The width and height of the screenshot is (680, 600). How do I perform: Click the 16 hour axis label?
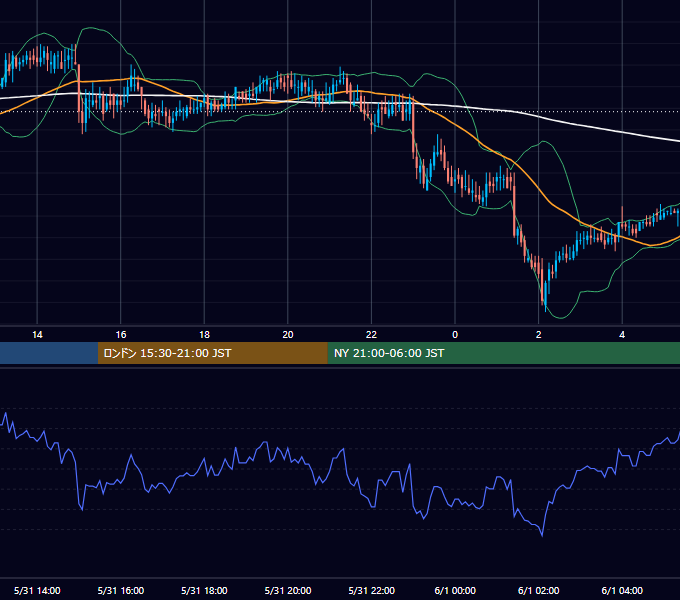121,335
